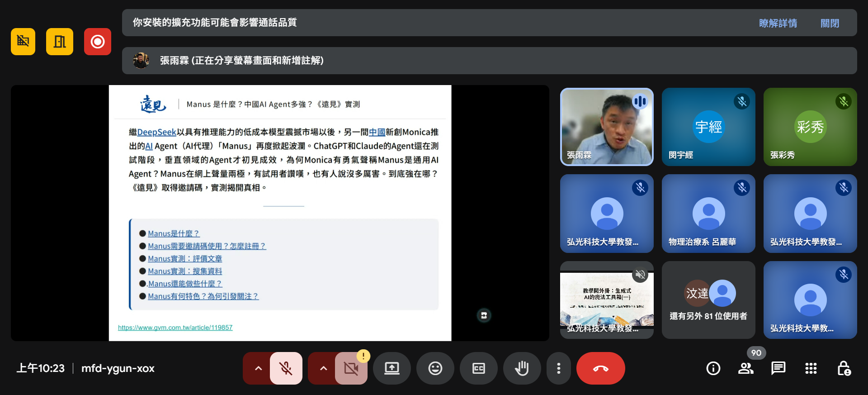Image resolution: width=868 pixels, height=395 pixels.
Task: Click DeepSeek link in article text
Action: (156, 132)
